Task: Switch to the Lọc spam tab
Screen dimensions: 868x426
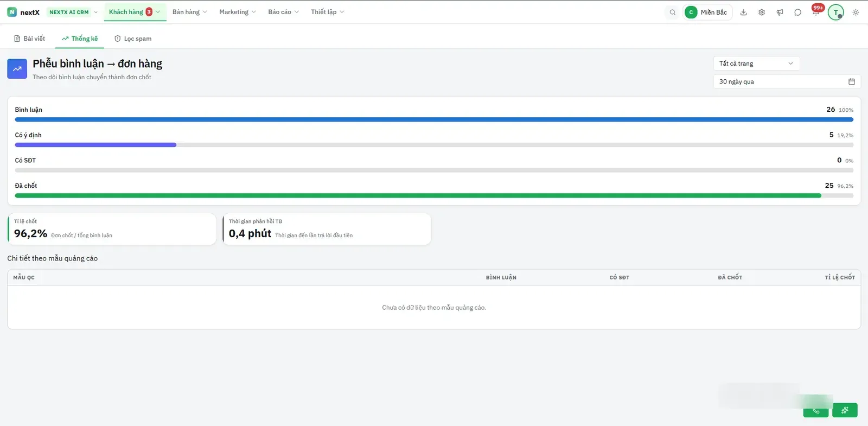Action: point(133,39)
